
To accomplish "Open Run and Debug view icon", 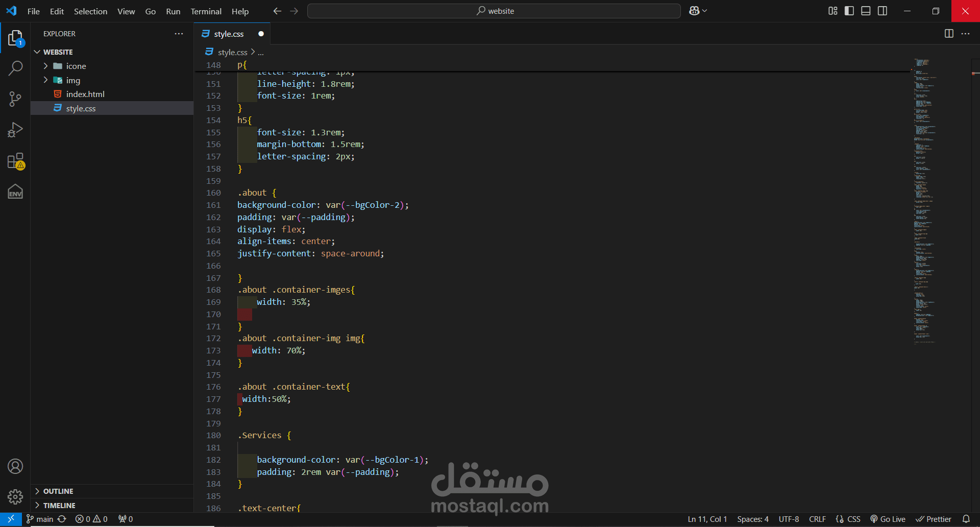I will [15, 130].
